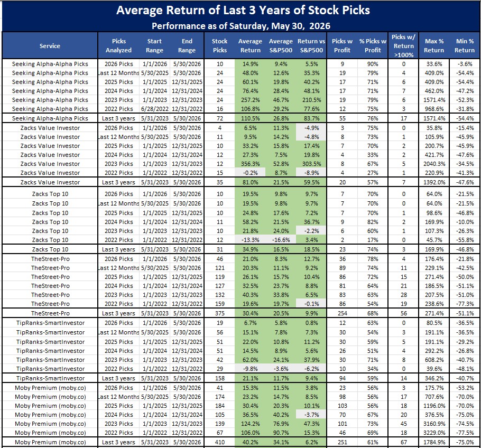Image resolution: width=481 pixels, height=448 pixels.
Task: Click the 'Start Range' column header
Action: [154, 45]
